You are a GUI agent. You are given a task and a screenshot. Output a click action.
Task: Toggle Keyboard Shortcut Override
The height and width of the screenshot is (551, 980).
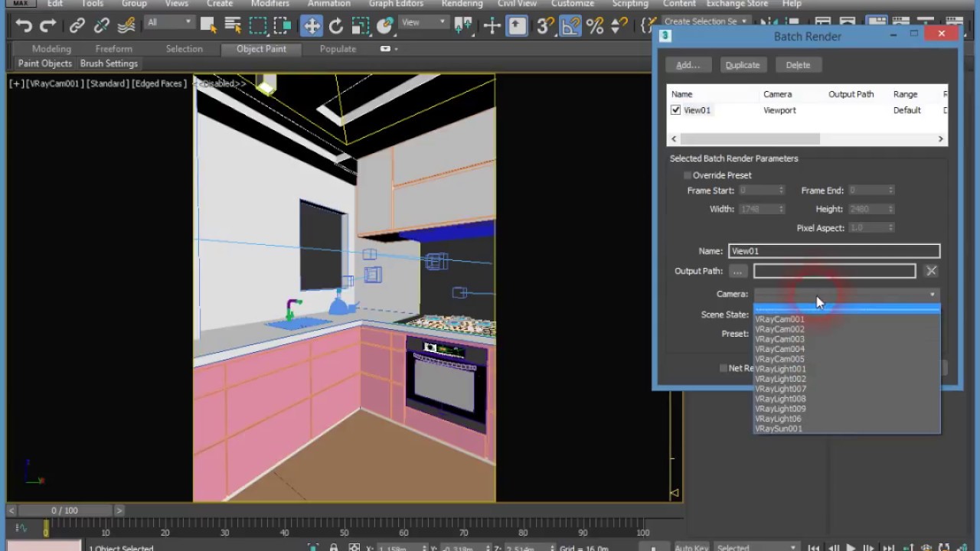tap(518, 26)
